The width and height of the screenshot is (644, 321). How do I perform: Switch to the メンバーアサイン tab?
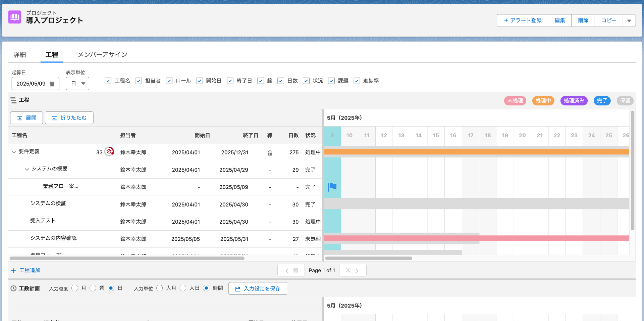click(102, 55)
